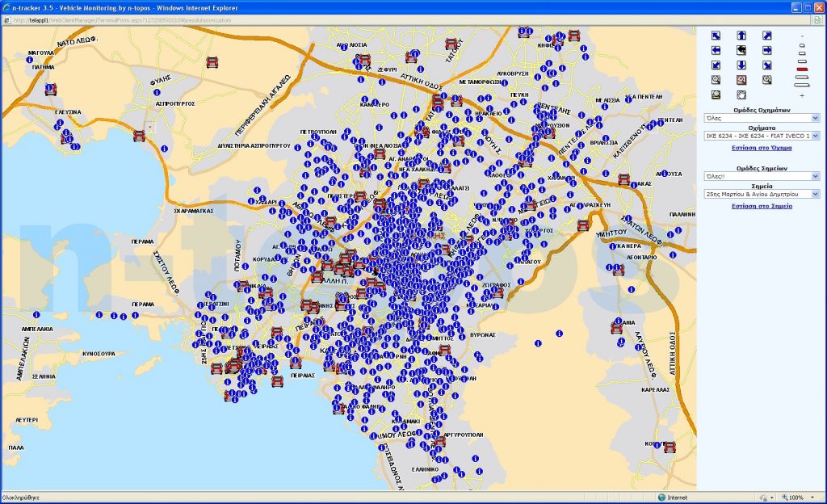
Task: Select the widest zoom level bar
Action: point(802,84)
